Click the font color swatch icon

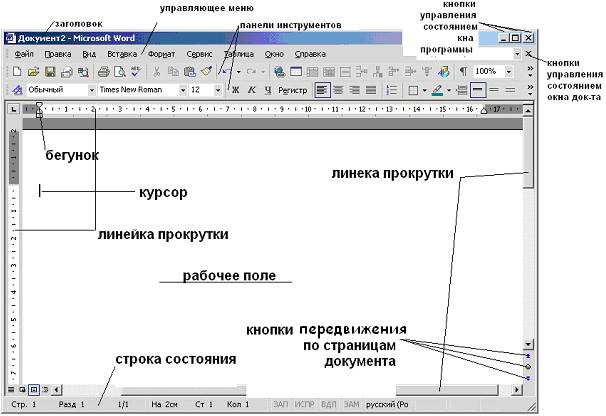pyautogui.click(x=438, y=90)
